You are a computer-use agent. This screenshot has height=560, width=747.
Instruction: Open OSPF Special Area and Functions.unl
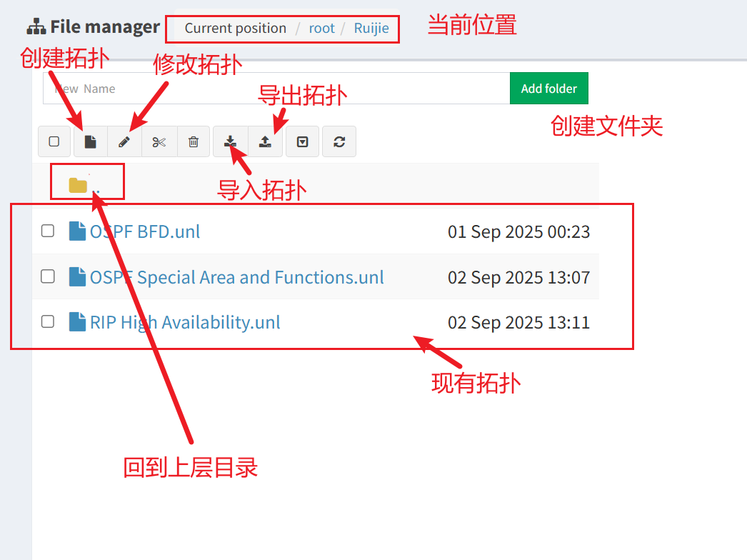[x=237, y=277]
